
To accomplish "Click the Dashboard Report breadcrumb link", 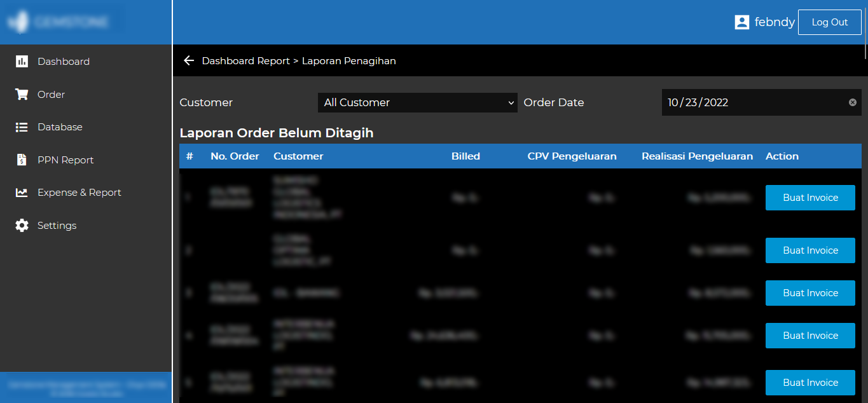I will pos(245,61).
